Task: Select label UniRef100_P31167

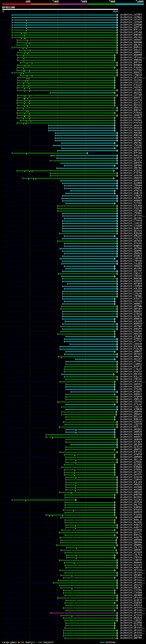Action: pos(131,85)
